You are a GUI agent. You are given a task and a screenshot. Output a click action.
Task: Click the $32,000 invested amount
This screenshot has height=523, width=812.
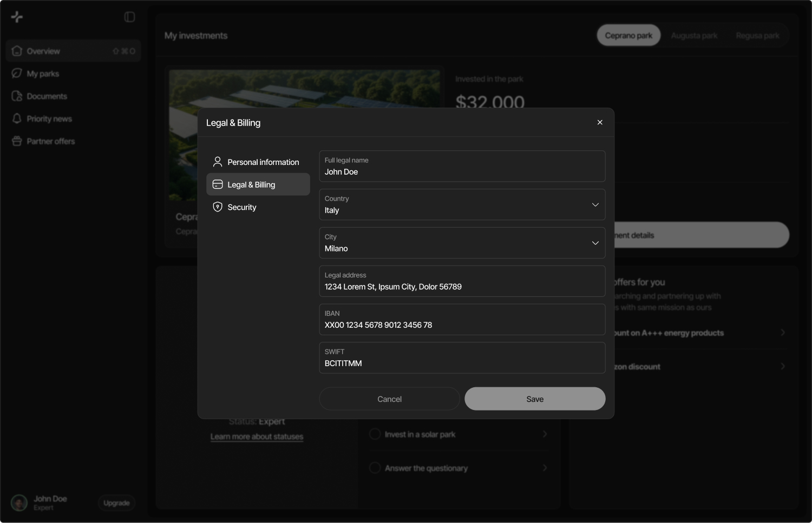click(490, 101)
